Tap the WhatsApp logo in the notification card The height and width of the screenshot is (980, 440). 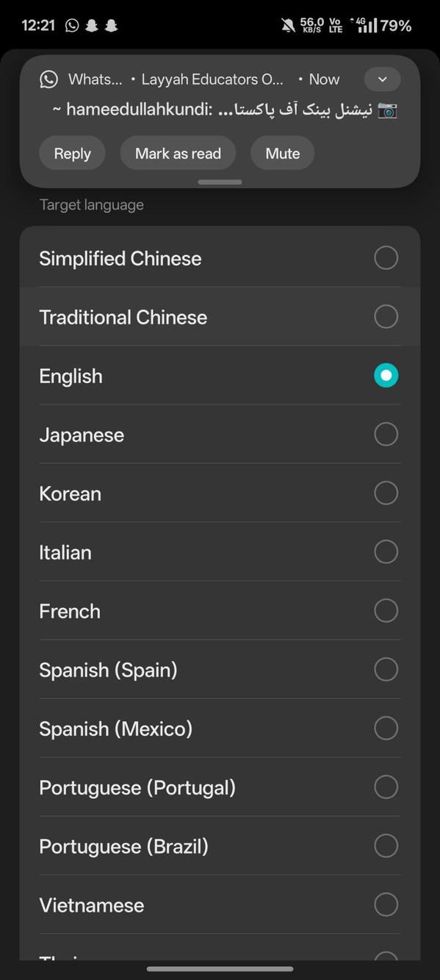pos(48,79)
